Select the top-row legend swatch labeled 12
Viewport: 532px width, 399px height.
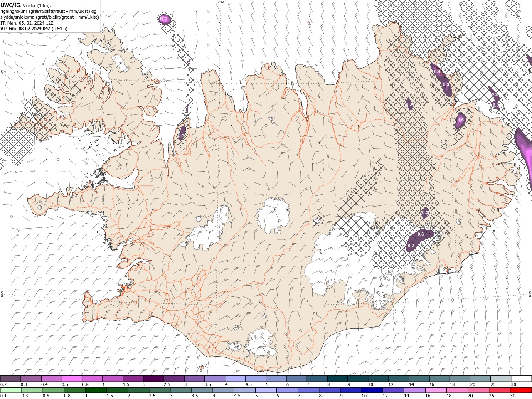point(399,379)
